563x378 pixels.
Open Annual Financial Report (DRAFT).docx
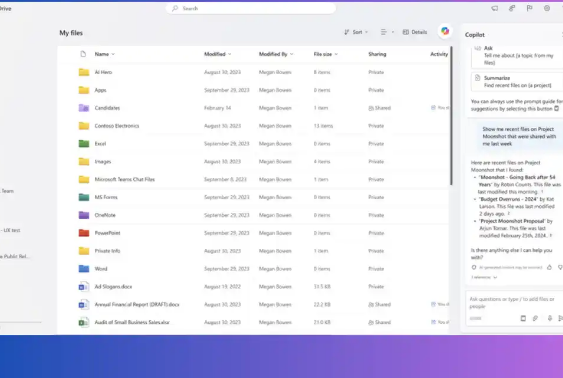(x=137, y=304)
